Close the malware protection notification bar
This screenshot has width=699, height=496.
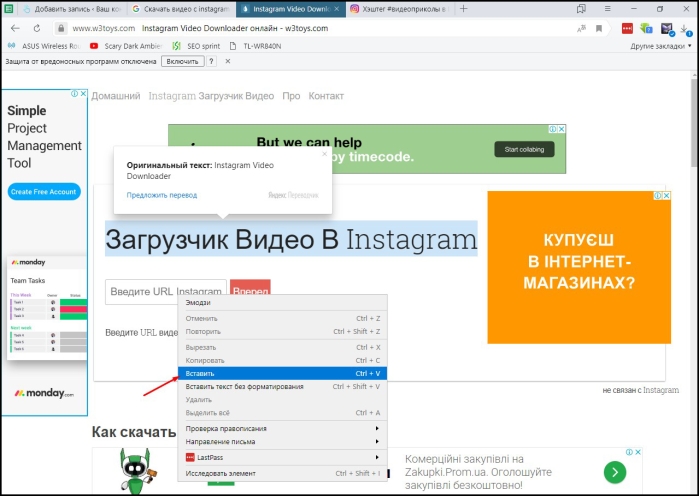[x=228, y=61]
